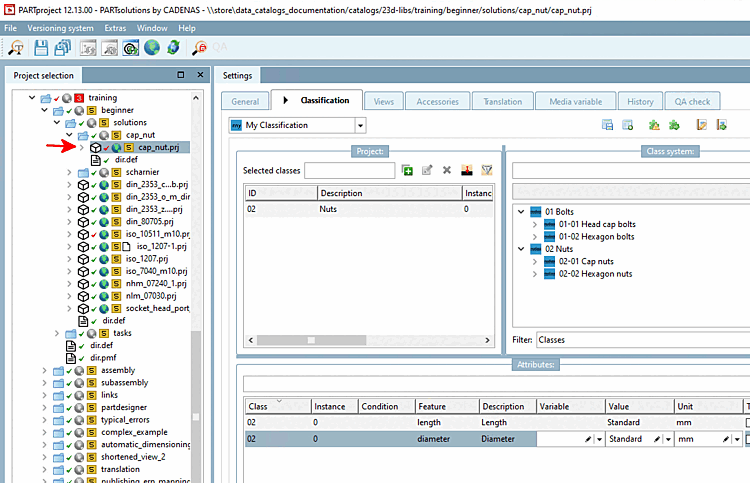Switch to the QA check tab
Image resolution: width=750 pixels, height=483 pixels.
[692, 101]
